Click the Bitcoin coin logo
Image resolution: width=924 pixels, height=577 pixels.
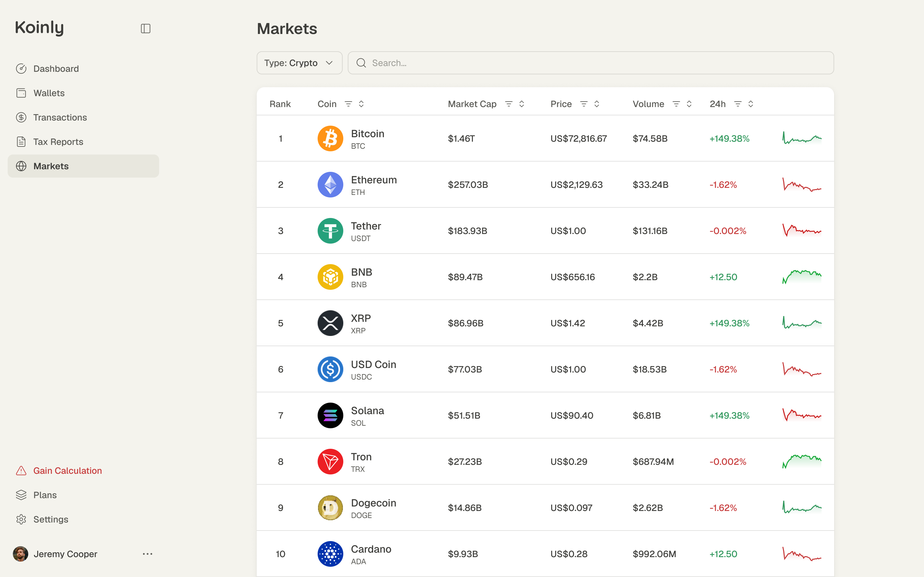point(330,138)
